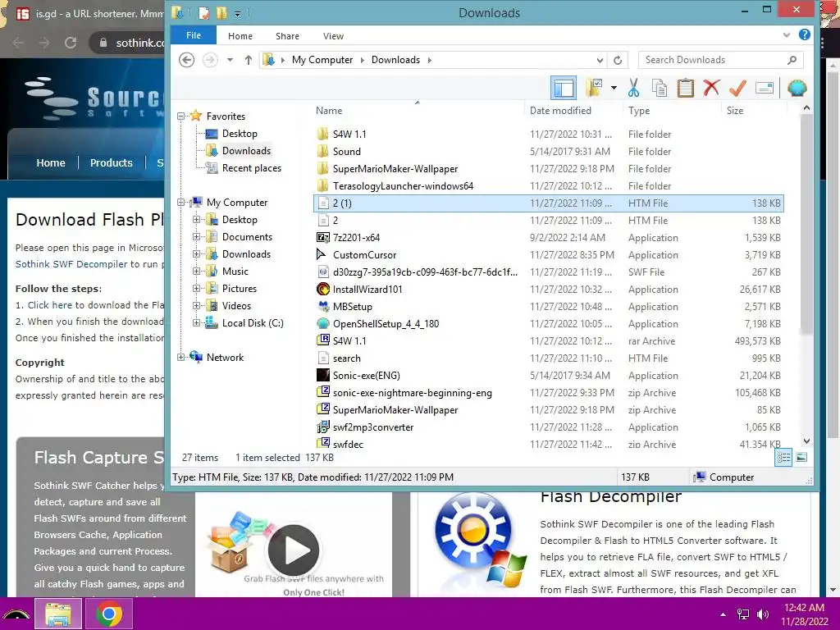840x630 pixels.
Task: Open the Share ribbon tab
Action: click(287, 36)
